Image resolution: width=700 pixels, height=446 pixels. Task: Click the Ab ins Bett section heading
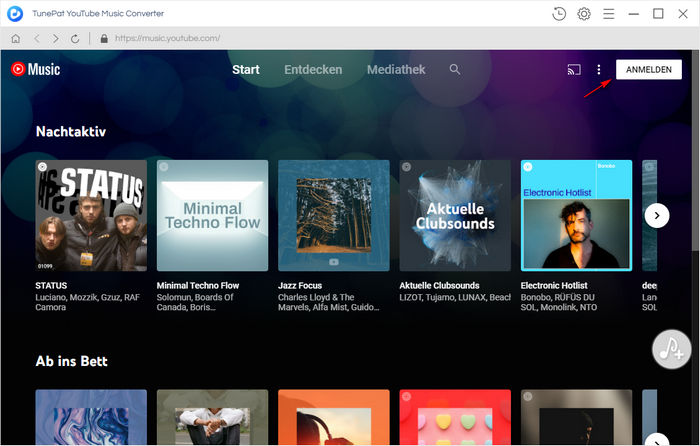pyautogui.click(x=71, y=361)
